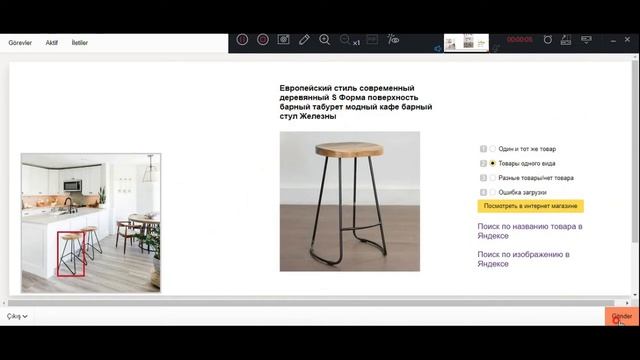Image resolution: width=640 pixels, height=360 pixels.
Task: Click the recorder's keyboard overlay icon
Action: click(566, 40)
